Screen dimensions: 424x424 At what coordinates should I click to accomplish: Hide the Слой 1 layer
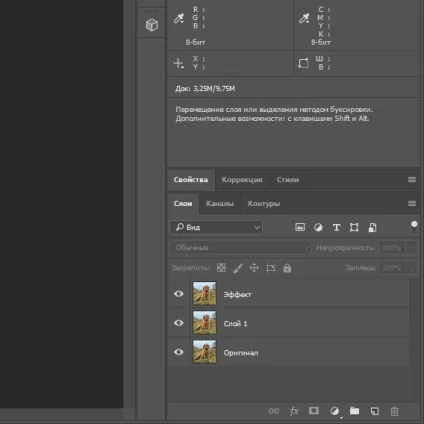(x=179, y=323)
